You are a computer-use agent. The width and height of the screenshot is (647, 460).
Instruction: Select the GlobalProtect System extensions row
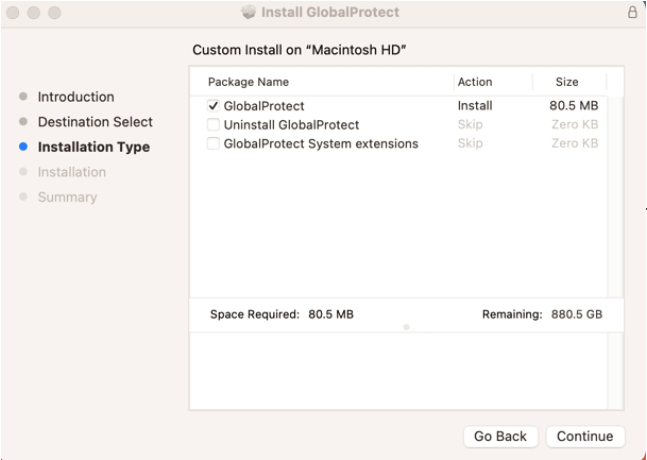pyautogui.click(x=320, y=144)
